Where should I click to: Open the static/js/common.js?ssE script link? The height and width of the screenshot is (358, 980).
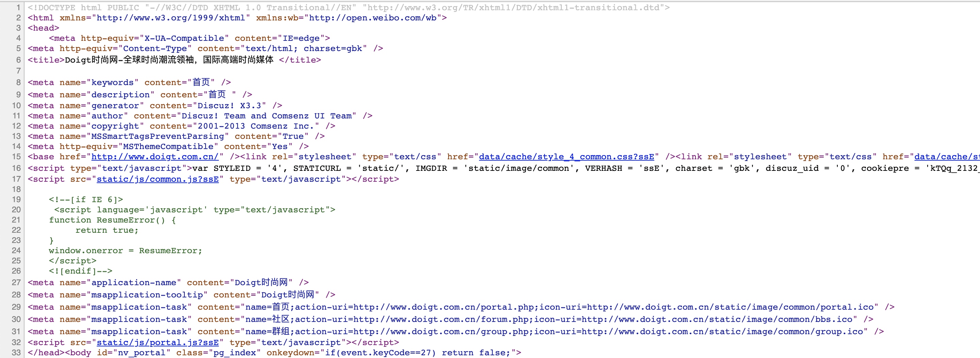158,179
